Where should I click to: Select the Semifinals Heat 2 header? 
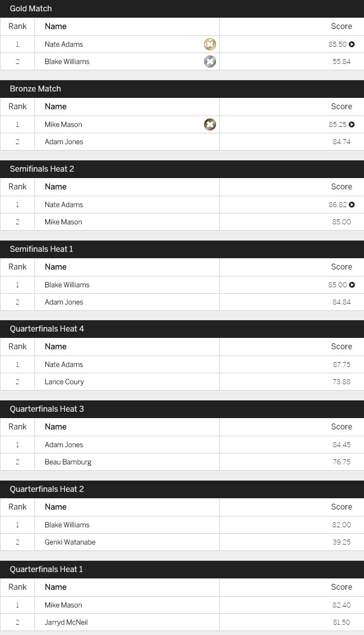182,169
